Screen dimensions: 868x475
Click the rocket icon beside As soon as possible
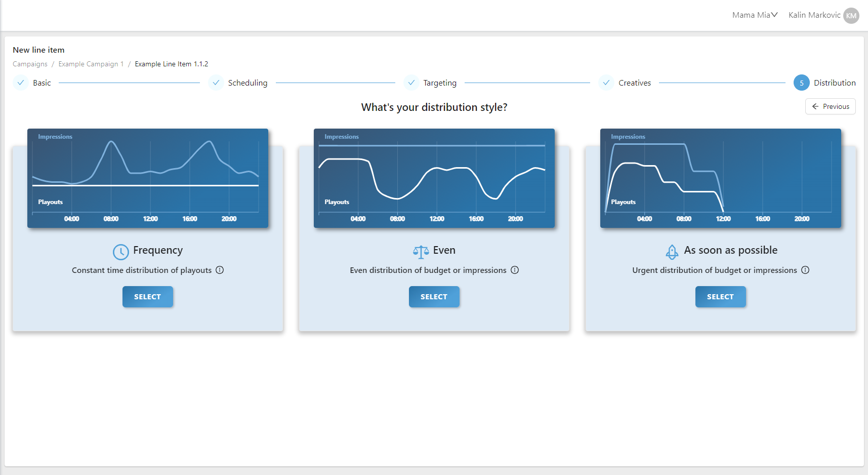[x=672, y=252]
